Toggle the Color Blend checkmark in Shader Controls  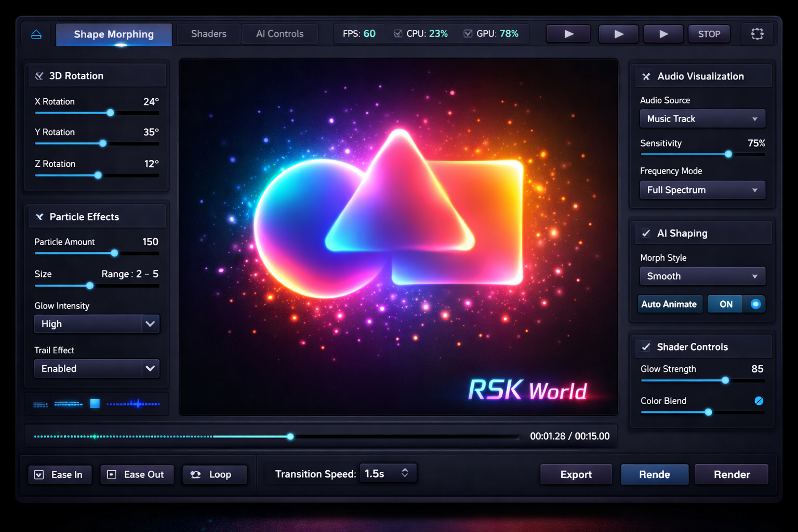759,401
